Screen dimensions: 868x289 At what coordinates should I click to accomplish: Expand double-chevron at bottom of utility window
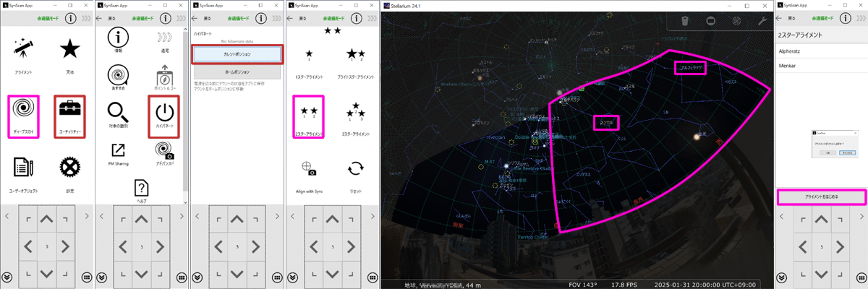pyautogui.click(x=102, y=276)
